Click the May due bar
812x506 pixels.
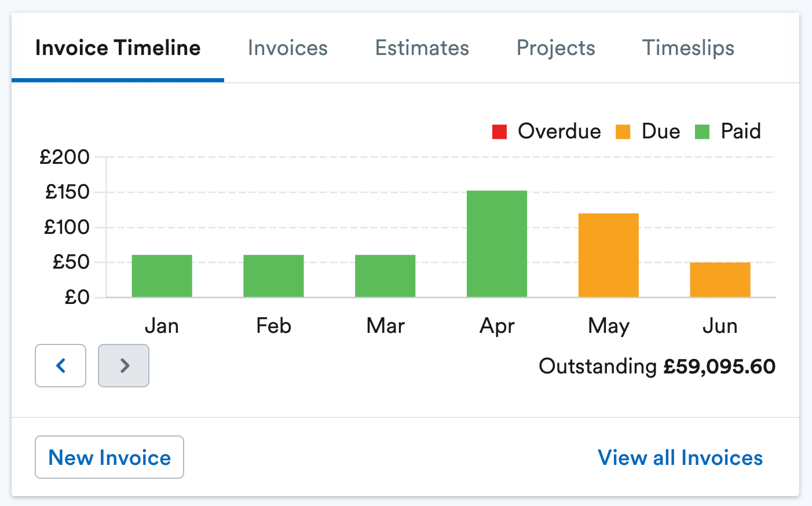(609, 255)
